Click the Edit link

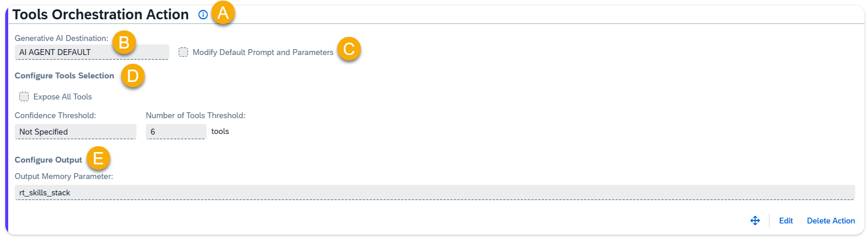click(x=785, y=221)
